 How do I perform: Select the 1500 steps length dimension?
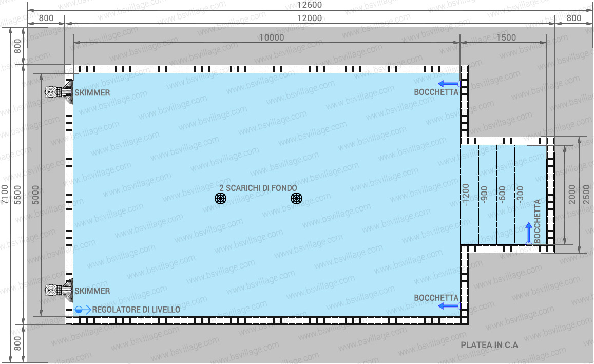[506, 37]
